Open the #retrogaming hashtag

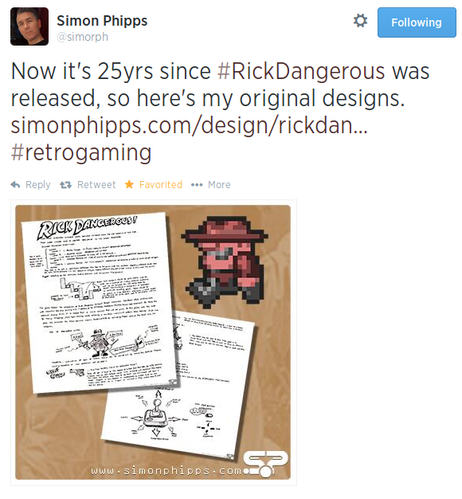click(81, 152)
